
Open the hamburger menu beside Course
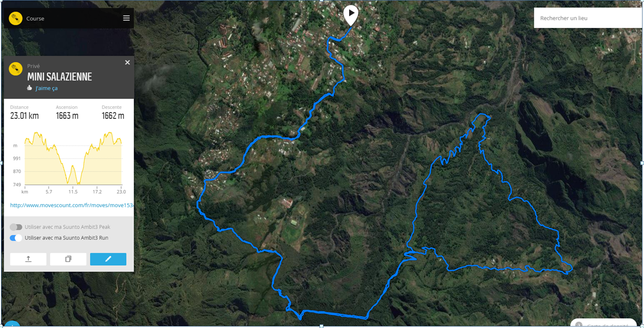(x=126, y=18)
